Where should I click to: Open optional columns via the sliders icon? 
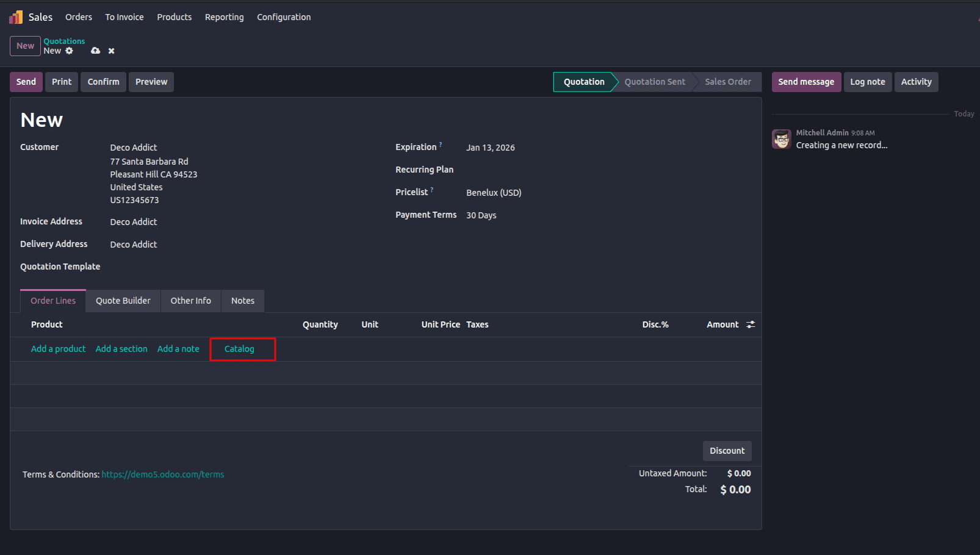point(751,324)
